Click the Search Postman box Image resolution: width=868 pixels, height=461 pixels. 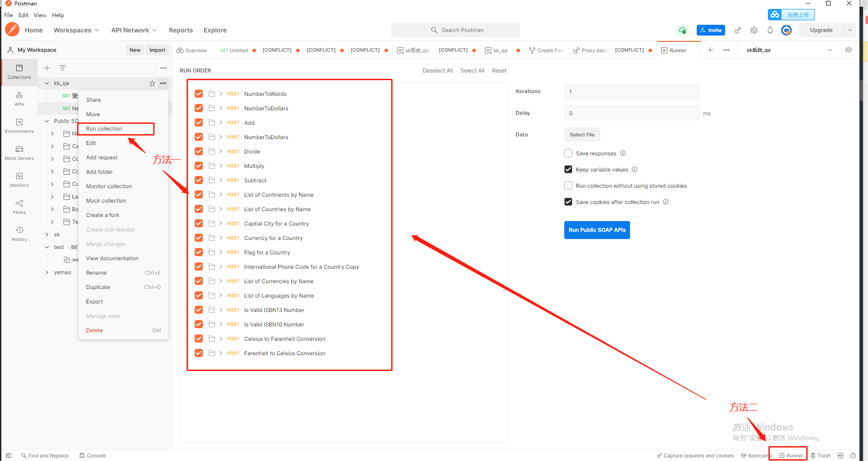(455, 30)
